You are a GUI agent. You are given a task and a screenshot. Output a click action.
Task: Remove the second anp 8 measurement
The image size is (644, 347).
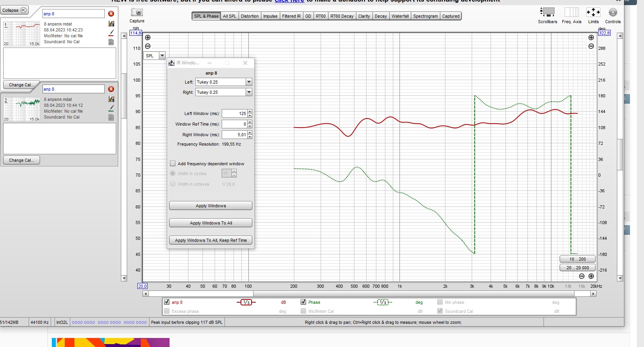pyautogui.click(x=111, y=89)
